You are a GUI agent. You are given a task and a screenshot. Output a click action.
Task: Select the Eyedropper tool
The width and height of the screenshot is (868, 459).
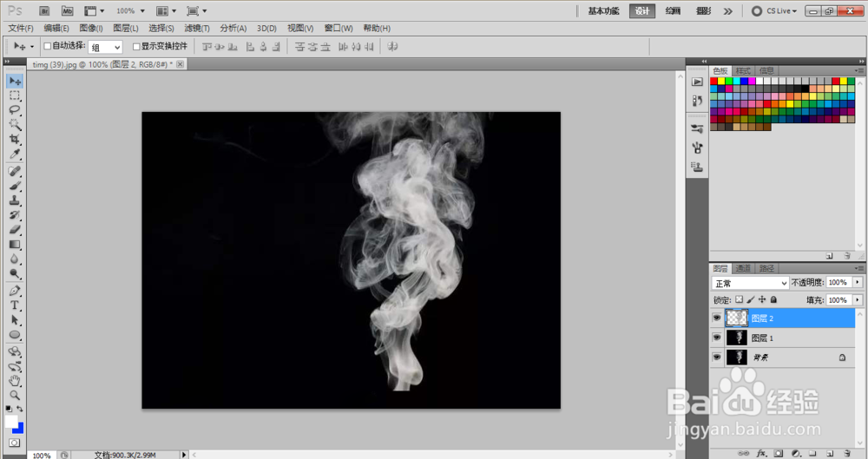[15, 154]
